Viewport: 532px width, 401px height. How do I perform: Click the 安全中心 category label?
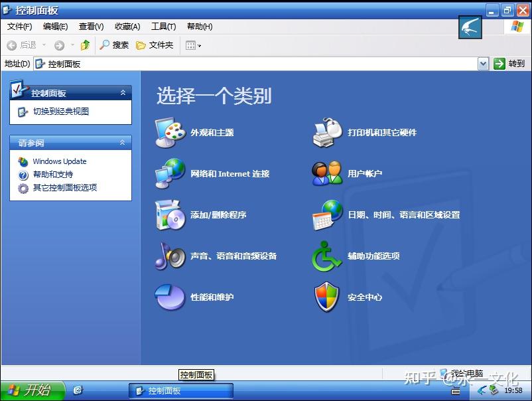coord(365,297)
